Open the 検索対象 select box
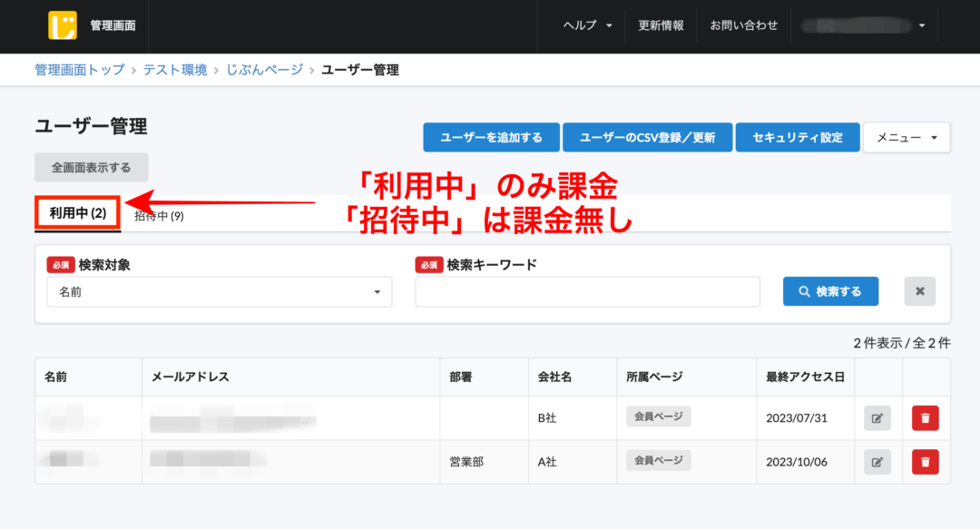Image resolution: width=980 pixels, height=529 pixels. tap(220, 292)
